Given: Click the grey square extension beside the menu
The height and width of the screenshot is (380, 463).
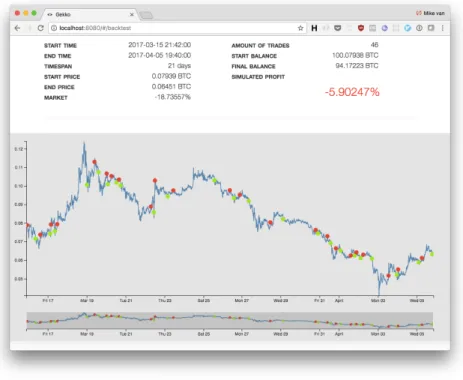Looking at the screenshot, I should 431,28.
